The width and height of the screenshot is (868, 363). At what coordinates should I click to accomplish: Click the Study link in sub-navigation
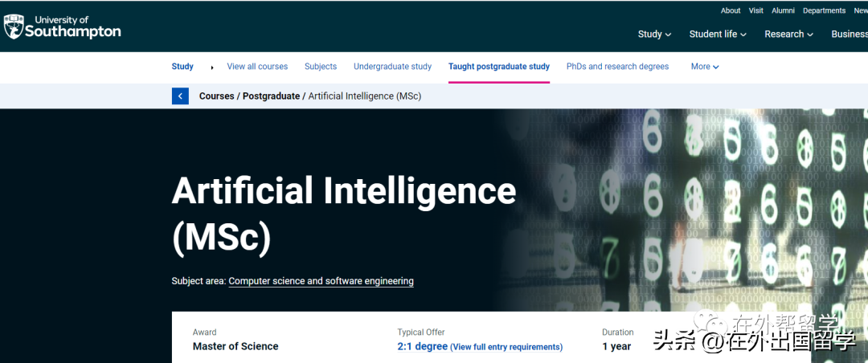(x=182, y=67)
